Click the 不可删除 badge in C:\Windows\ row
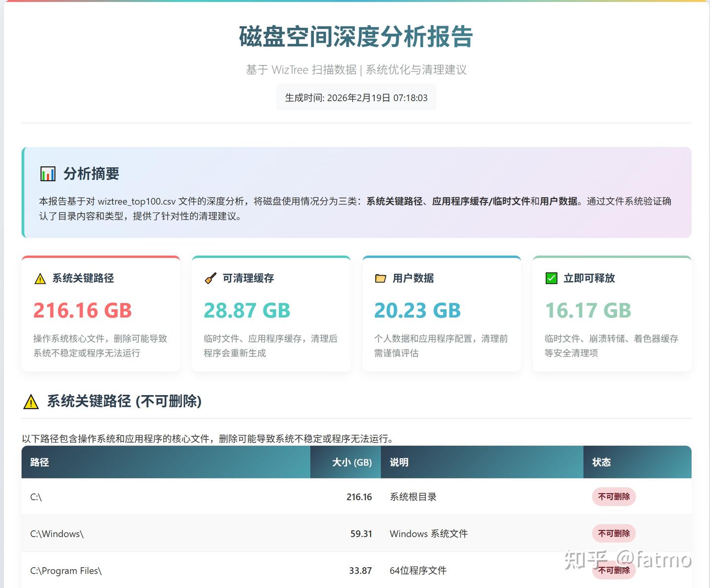 (614, 533)
